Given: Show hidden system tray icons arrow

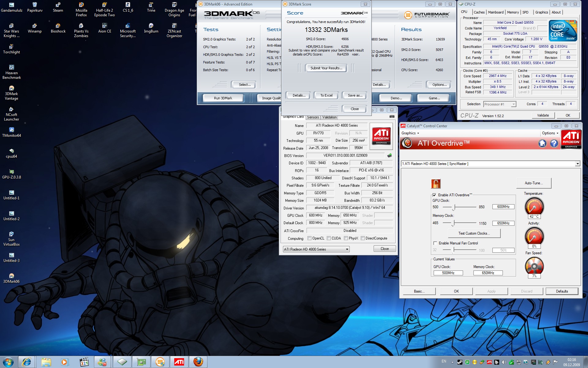Looking at the screenshot, I should [452, 362].
